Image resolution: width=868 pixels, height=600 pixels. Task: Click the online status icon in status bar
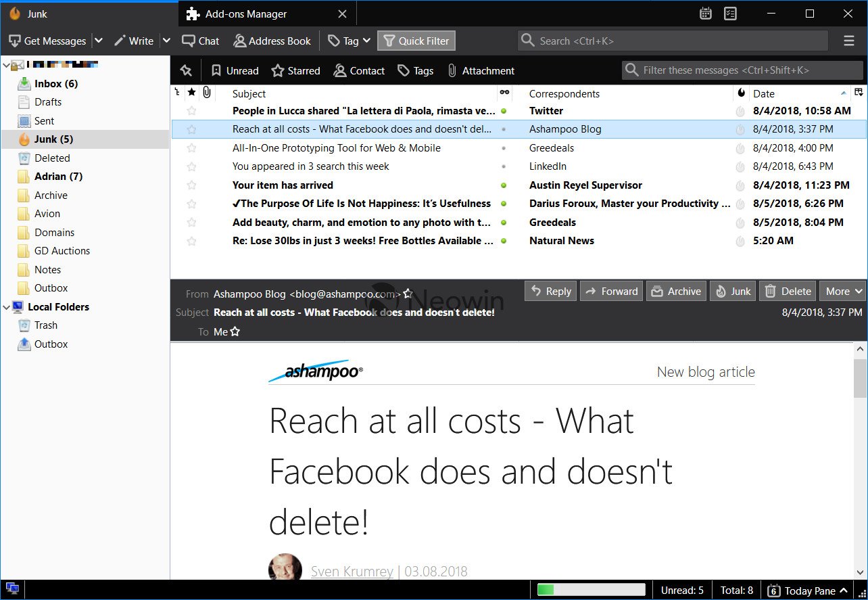pyautogui.click(x=12, y=590)
